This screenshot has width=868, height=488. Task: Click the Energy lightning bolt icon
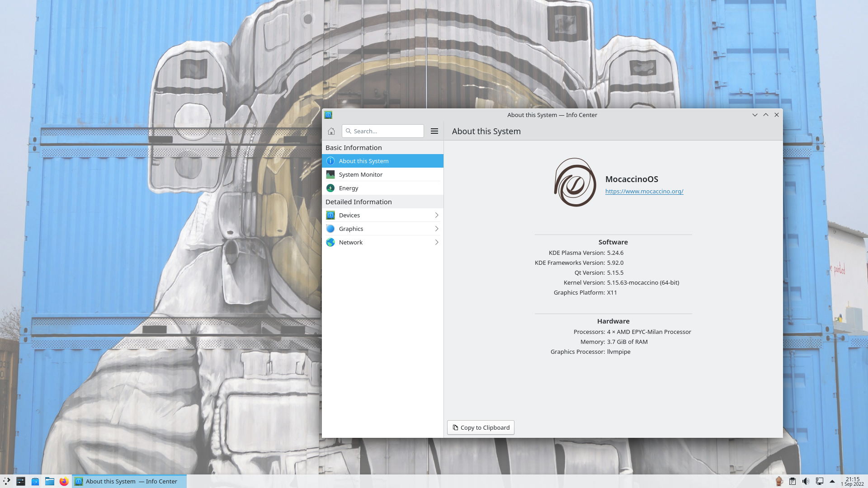[330, 188]
